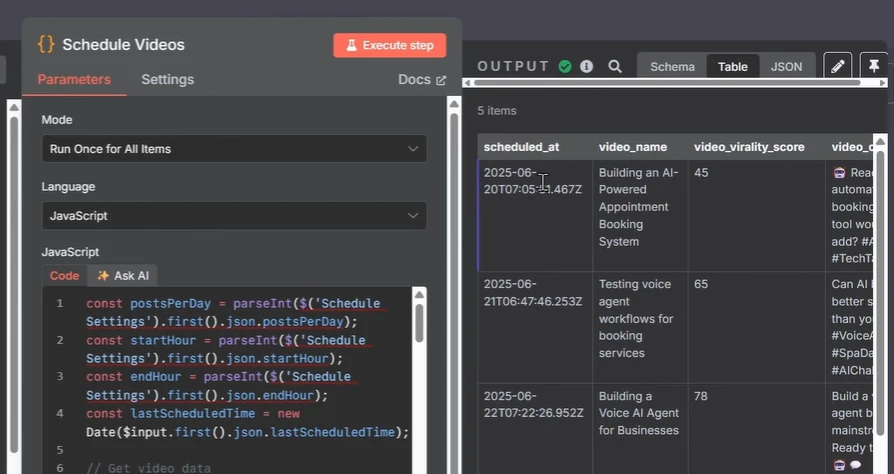Select virality score cell 65
This screenshot has height=474, width=894.
756,327
